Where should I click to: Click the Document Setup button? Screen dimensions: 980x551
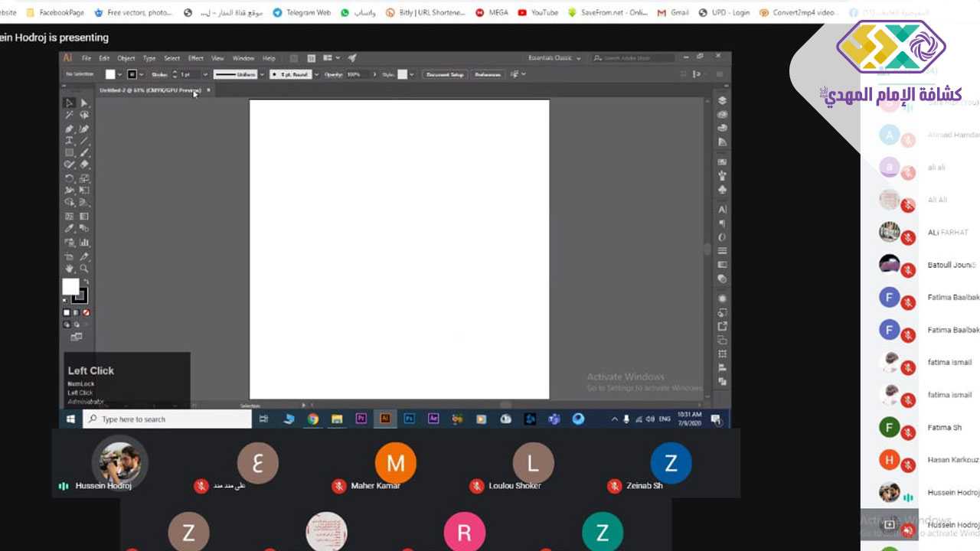445,74
